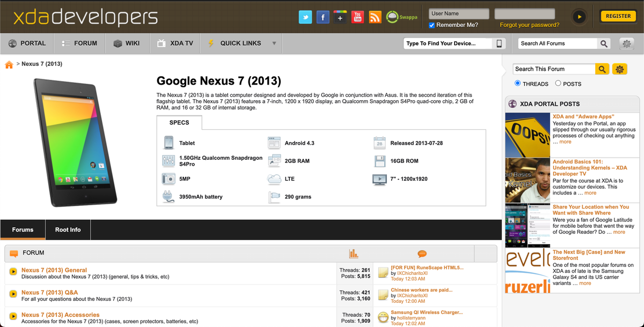
Task: Open the Nexus 7 (2013) Accessories forum link
Action: (60, 315)
